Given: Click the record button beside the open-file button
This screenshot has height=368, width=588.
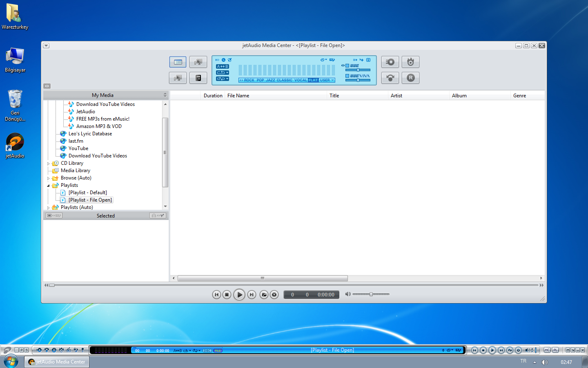Looking at the screenshot, I should click(274, 294).
